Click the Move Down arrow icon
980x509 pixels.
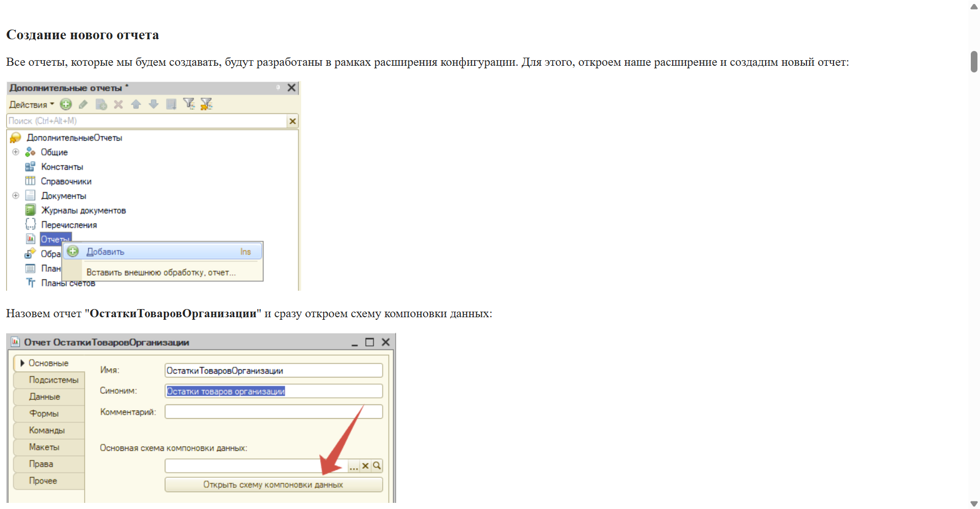pyautogui.click(x=154, y=105)
